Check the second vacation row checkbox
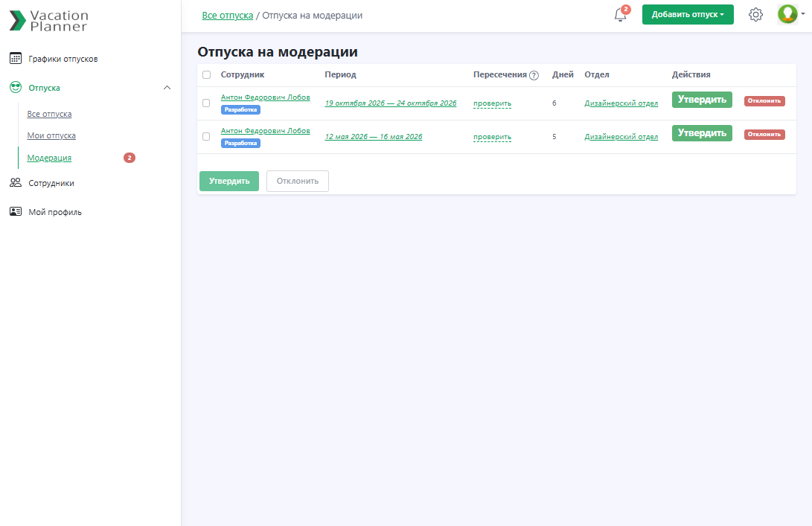The height and width of the screenshot is (526, 812). point(206,136)
